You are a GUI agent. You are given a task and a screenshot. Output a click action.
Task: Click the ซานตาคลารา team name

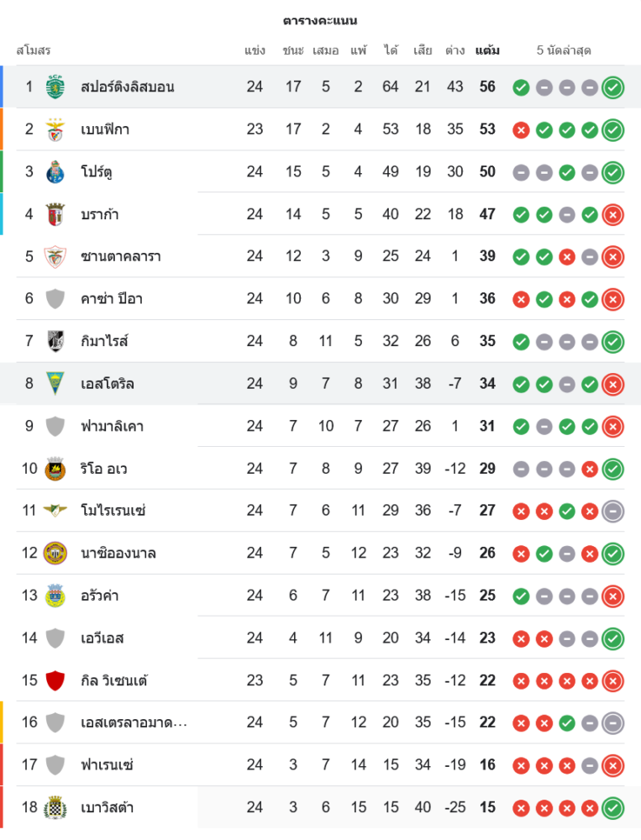point(121,256)
